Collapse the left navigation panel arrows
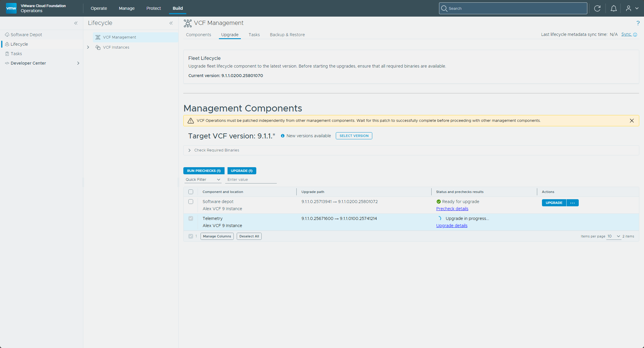 [x=76, y=23]
